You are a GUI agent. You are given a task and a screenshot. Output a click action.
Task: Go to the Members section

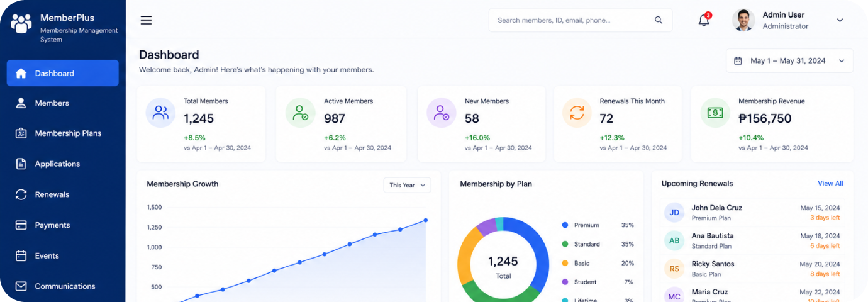tap(62, 103)
